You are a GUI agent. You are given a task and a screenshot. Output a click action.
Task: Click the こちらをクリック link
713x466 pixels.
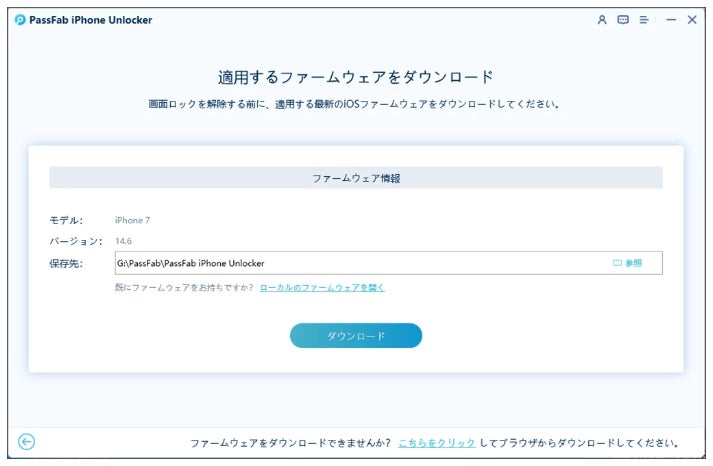pyautogui.click(x=437, y=443)
